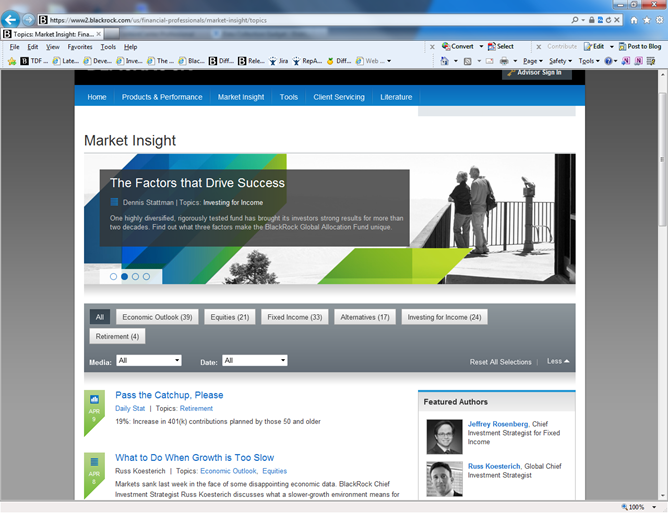The height and width of the screenshot is (513, 668).
Task: Open the View menu
Action: point(53,47)
